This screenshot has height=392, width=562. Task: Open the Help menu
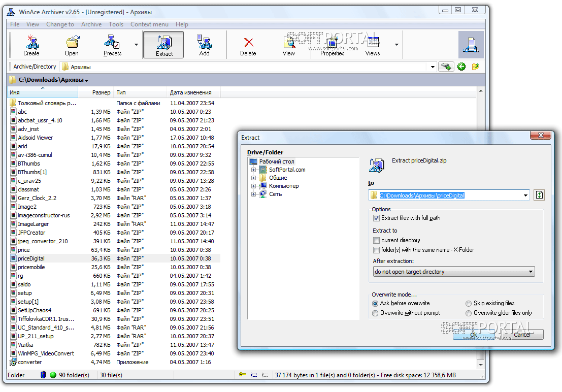pyautogui.click(x=182, y=24)
